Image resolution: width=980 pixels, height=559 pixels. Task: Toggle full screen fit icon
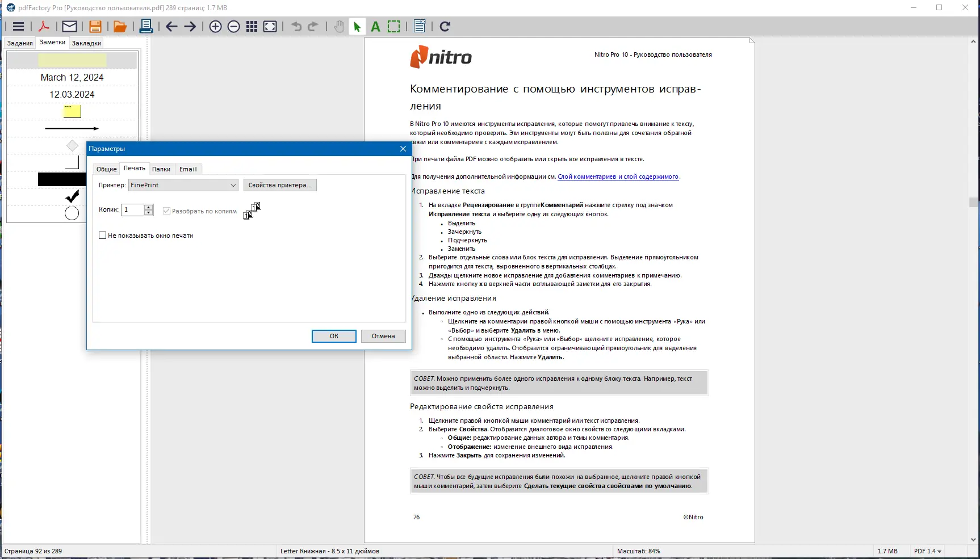pyautogui.click(x=270, y=27)
